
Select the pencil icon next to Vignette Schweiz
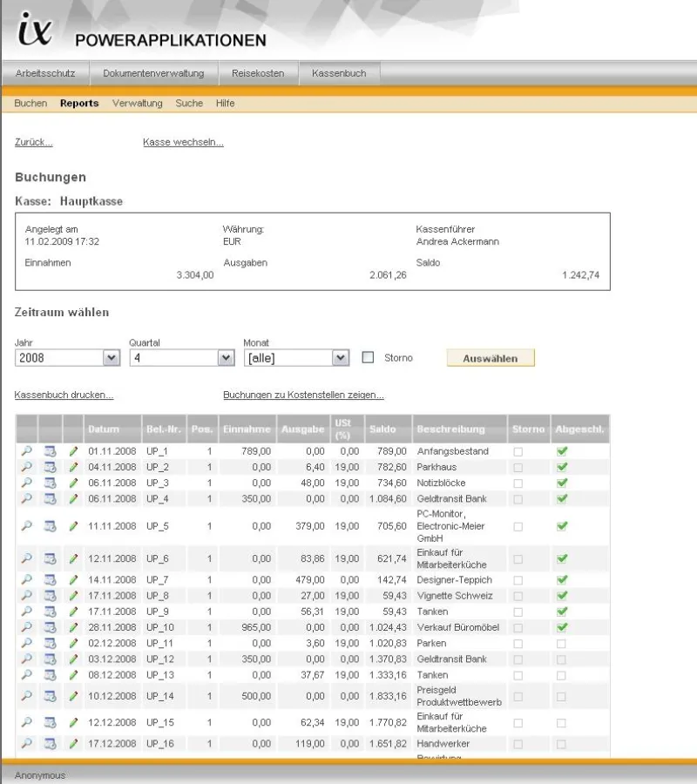tap(73, 595)
